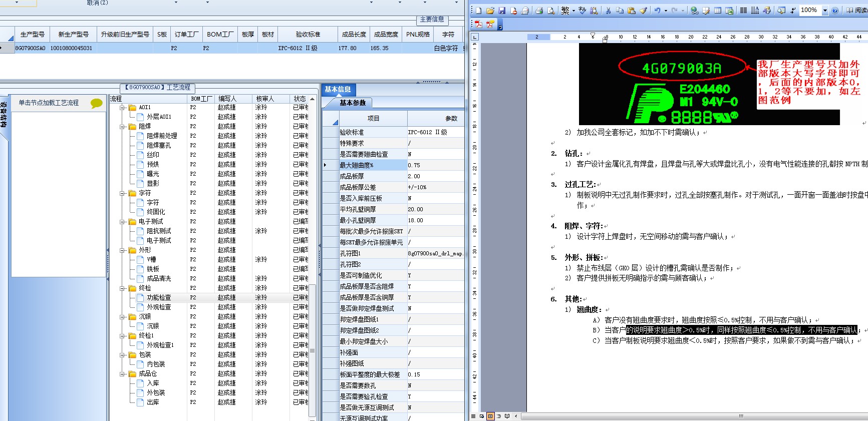Open the zoom percentage dropdown arrow
The width and height of the screenshot is (868, 421).
(825, 10)
